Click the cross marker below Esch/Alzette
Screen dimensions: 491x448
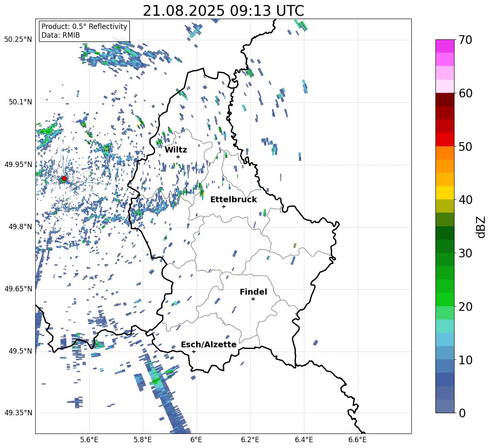194,351
